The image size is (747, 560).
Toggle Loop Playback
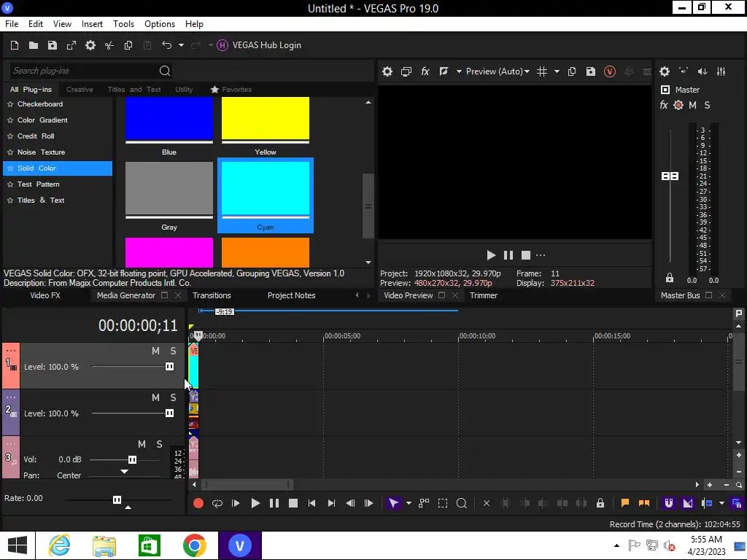click(x=217, y=503)
